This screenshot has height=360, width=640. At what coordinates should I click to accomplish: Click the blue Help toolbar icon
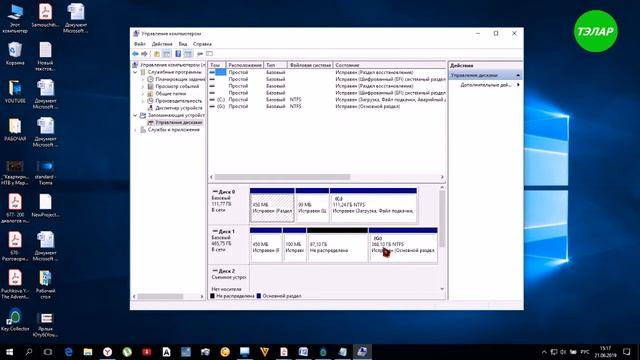(178, 54)
